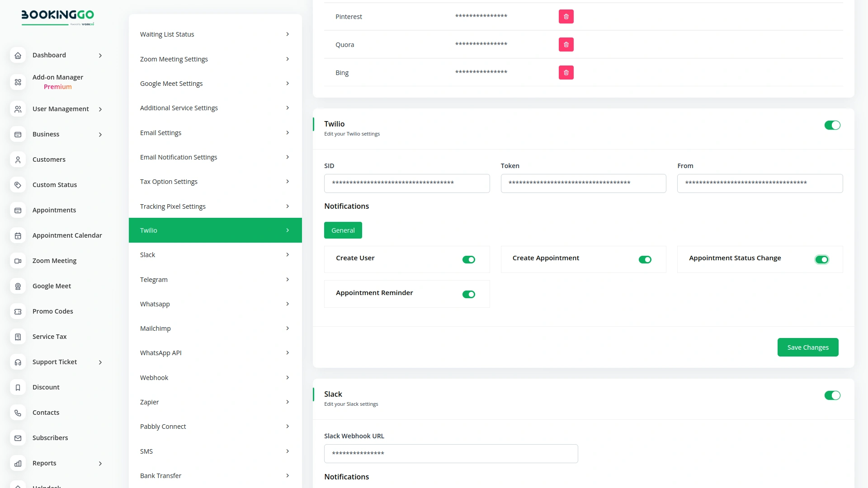Delete the Pinterest tracking pixel

pyautogui.click(x=566, y=16)
